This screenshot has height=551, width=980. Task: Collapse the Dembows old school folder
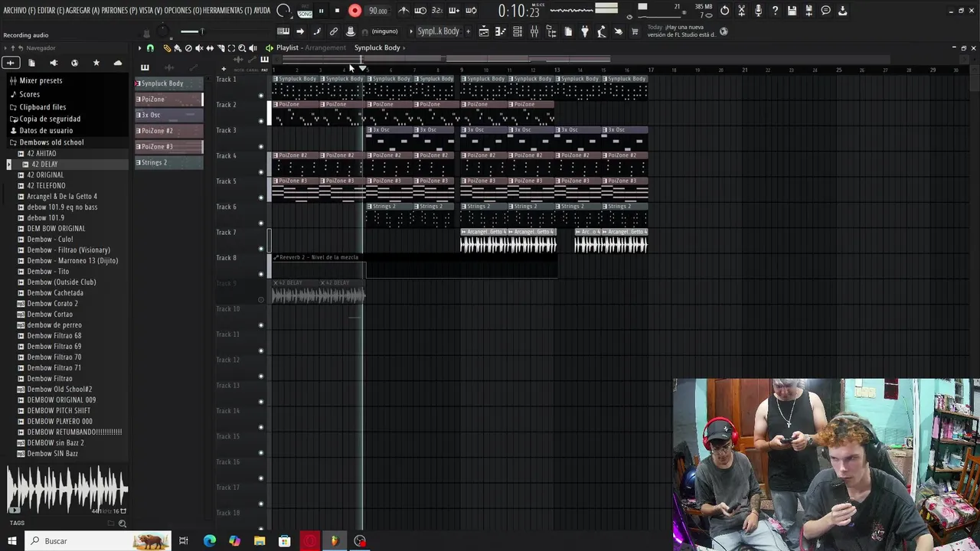(51, 142)
